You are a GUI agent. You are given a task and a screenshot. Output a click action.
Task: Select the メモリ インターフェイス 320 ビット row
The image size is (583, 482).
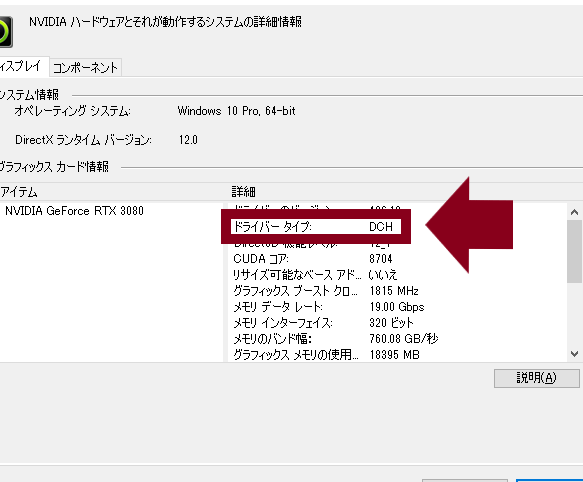323,323
